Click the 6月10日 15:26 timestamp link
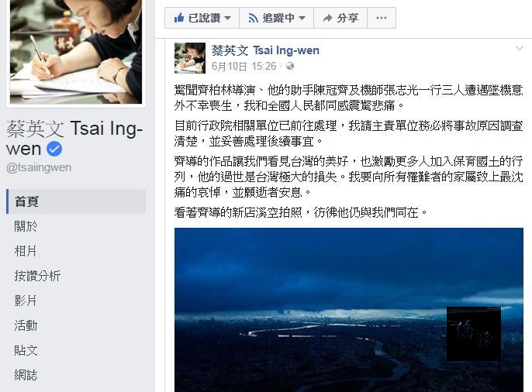Image resolution: width=532 pixels, height=392 pixels. point(244,67)
